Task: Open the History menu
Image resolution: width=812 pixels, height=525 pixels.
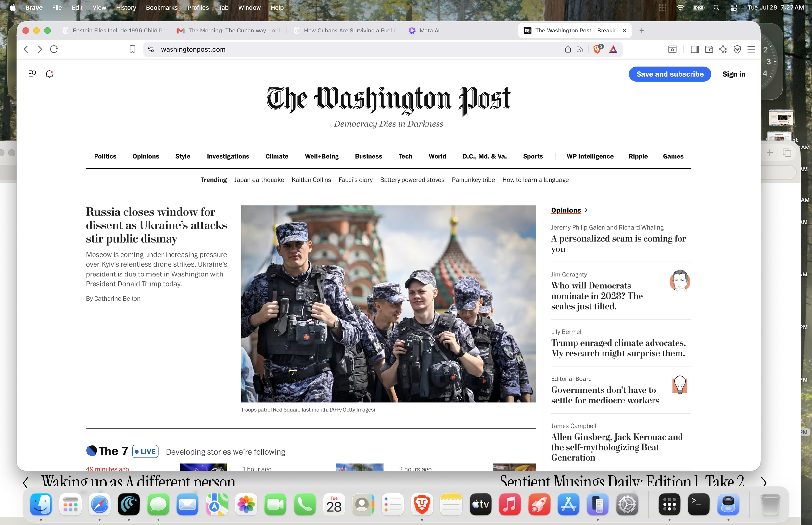Action: pos(126,7)
